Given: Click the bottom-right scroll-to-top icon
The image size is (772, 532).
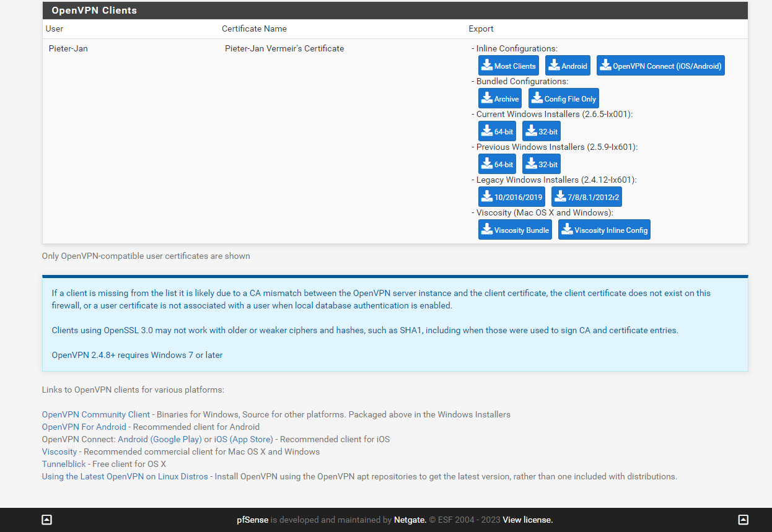Looking at the screenshot, I should coord(743,520).
